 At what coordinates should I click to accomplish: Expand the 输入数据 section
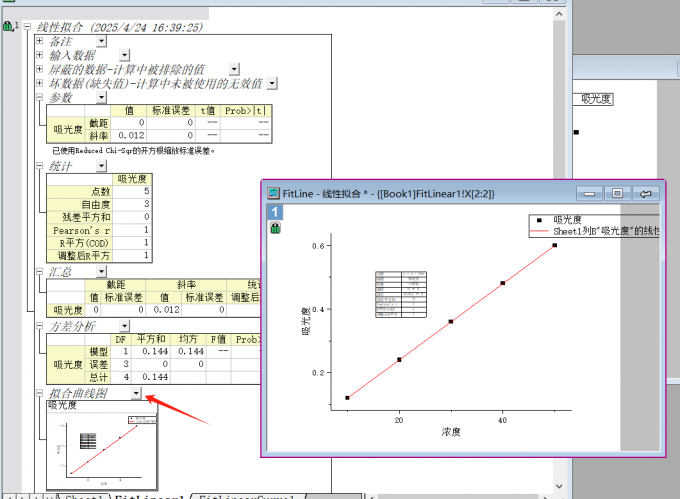click(x=39, y=55)
